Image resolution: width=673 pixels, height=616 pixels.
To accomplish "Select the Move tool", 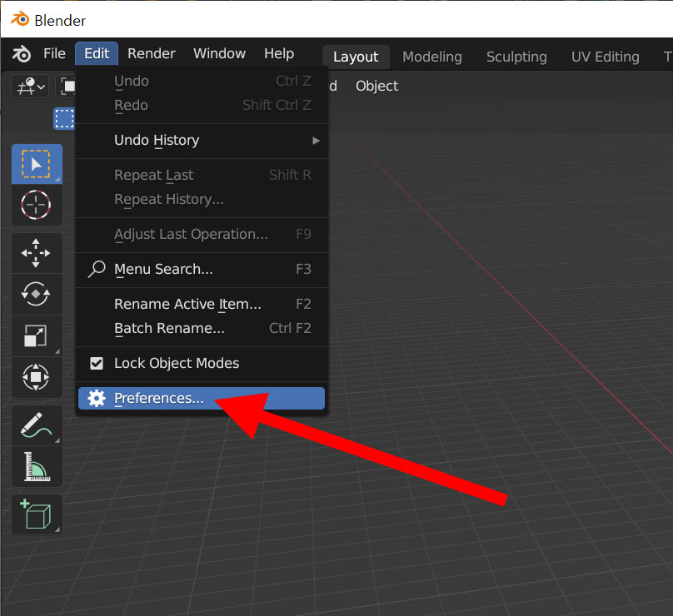I will 37,253.
